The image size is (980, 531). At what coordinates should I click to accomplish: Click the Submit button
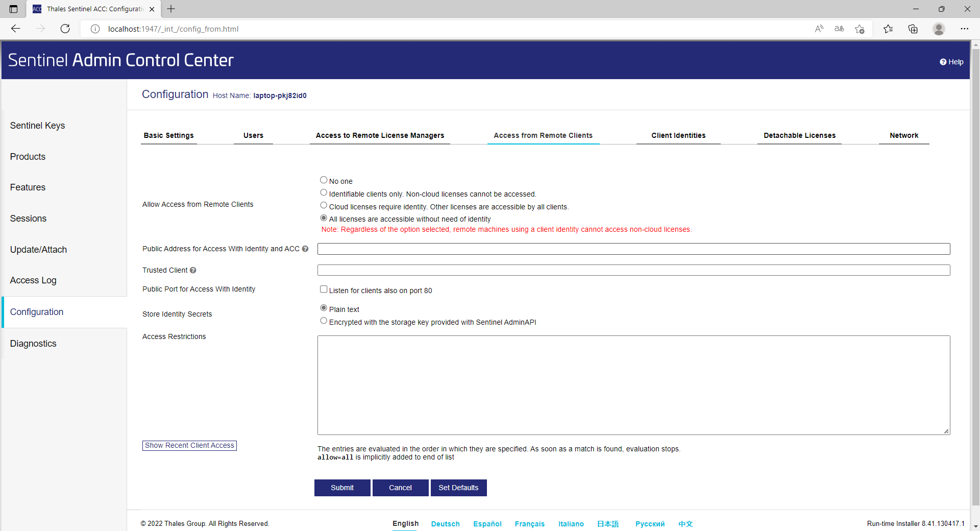point(342,488)
